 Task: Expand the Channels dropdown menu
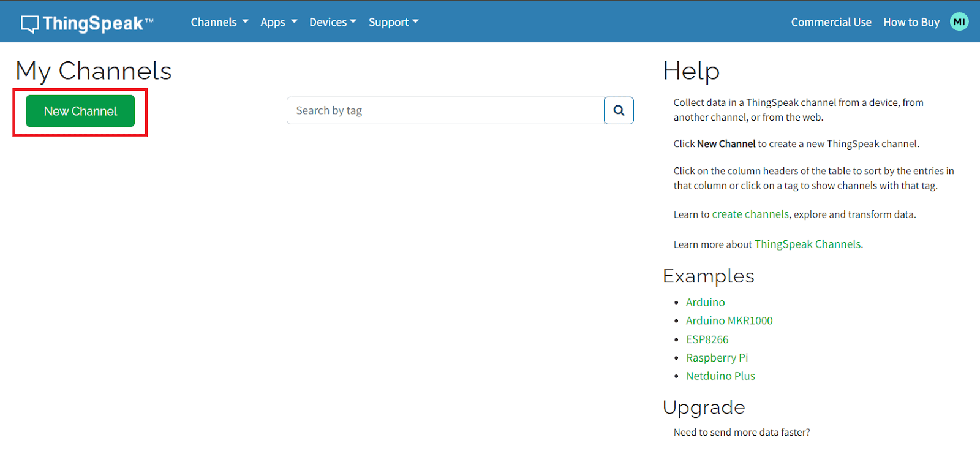point(219,22)
